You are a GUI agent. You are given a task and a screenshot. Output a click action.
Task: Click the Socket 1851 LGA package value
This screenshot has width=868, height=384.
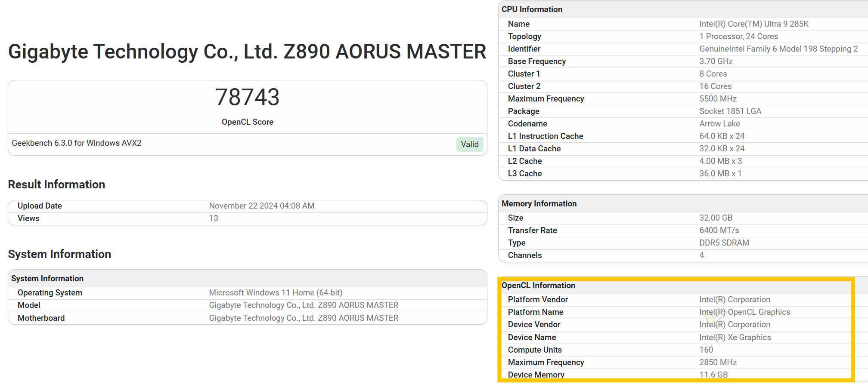(730, 111)
